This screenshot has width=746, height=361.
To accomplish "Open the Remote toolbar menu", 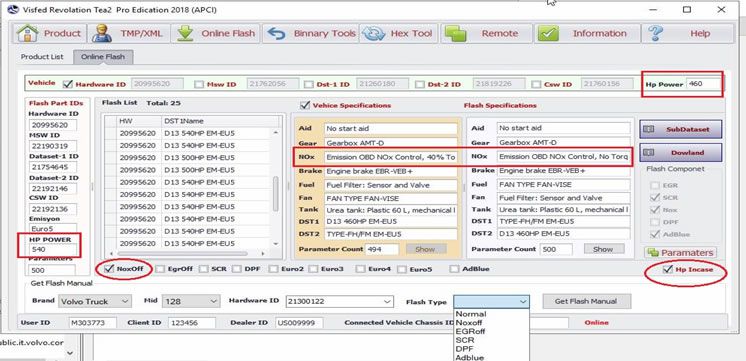I will pyautogui.click(x=486, y=33).
